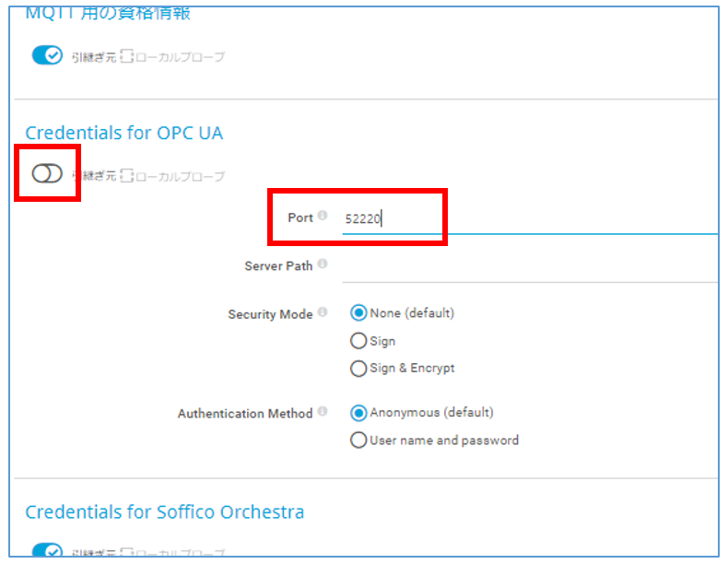Viewport: 728px width, 564px height.
Task: Select the Sign security mode
Action: (358, 341)
